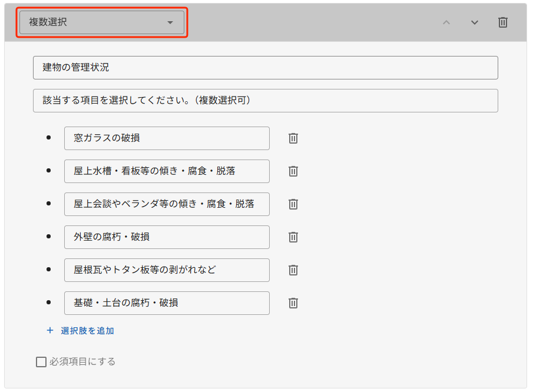The image size is (533, 392).
Task: Delete the whole question using header trash icon
Action: [503, 22]
